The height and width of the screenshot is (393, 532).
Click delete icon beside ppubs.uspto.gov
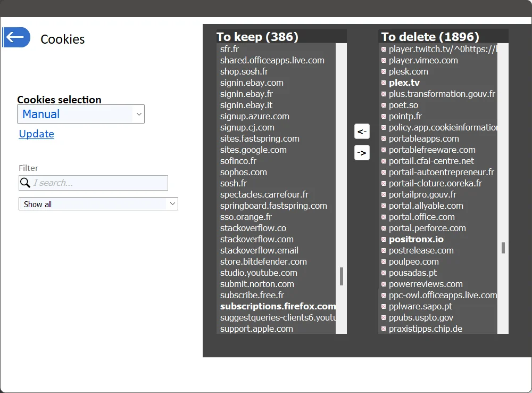(x=384, y=318)
